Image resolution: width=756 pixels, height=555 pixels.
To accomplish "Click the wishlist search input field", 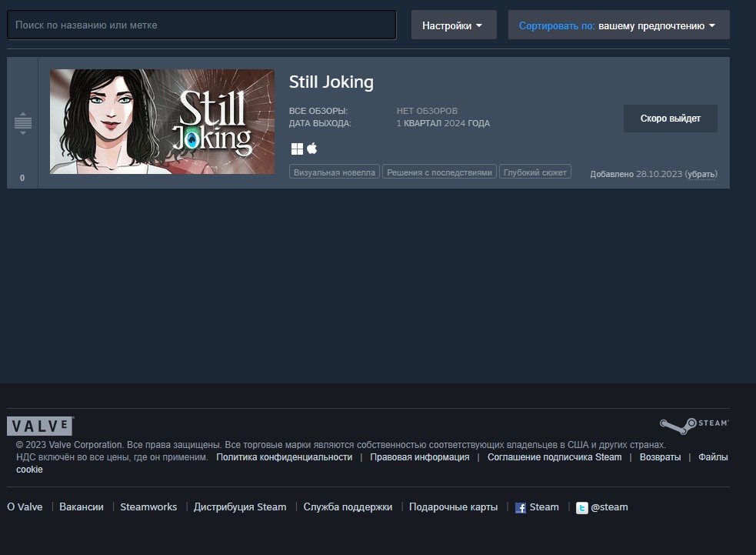I will (x=201, y=25).
